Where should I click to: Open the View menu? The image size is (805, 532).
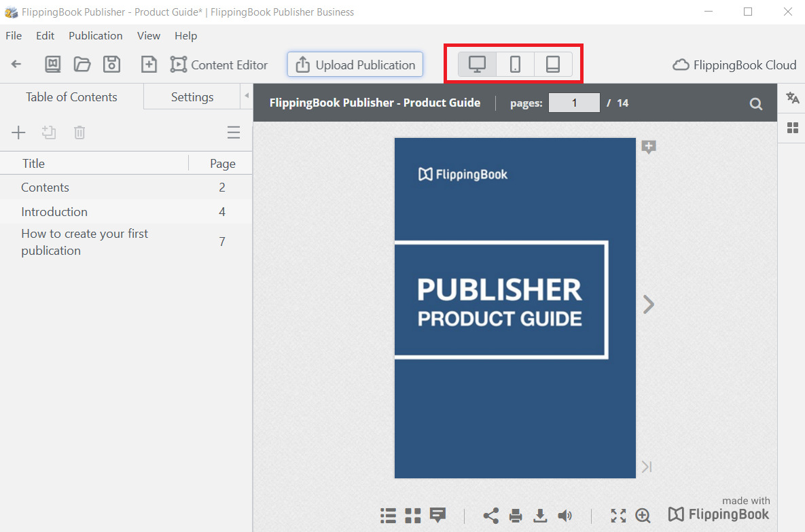pyautogui.click(x=148, y=36)
